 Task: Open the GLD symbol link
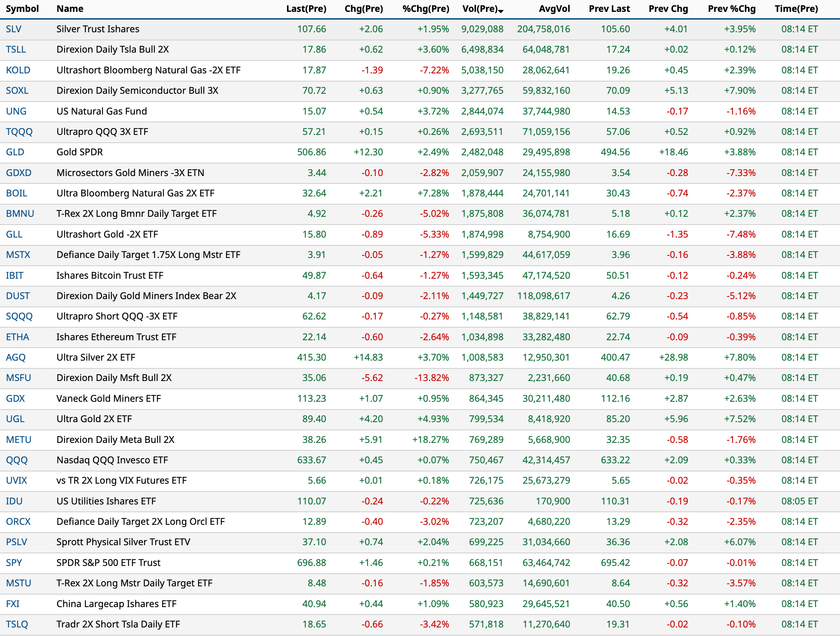15,152
